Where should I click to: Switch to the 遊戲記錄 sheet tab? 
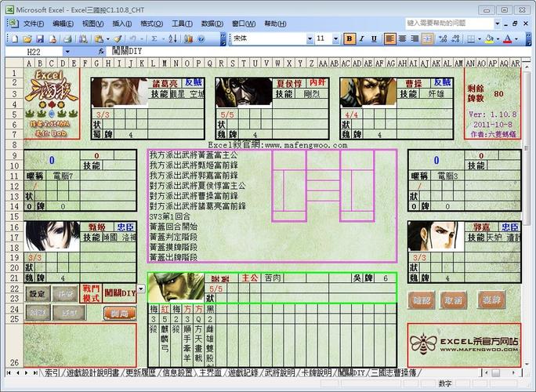click(242, 372)
